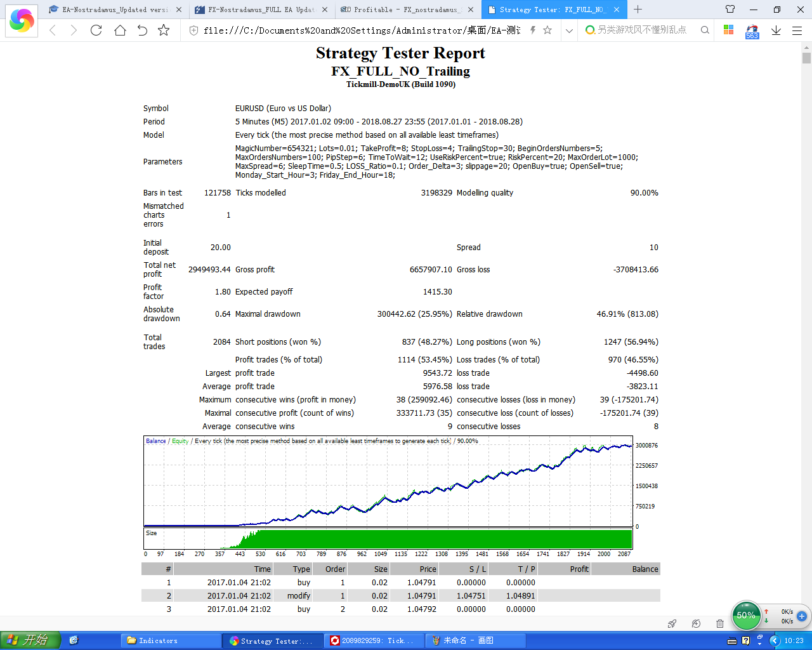Expand the address bar dropdown arrow
Image resolution: width=812 pixels, height=650 pixels.
[x=569, y=30]
